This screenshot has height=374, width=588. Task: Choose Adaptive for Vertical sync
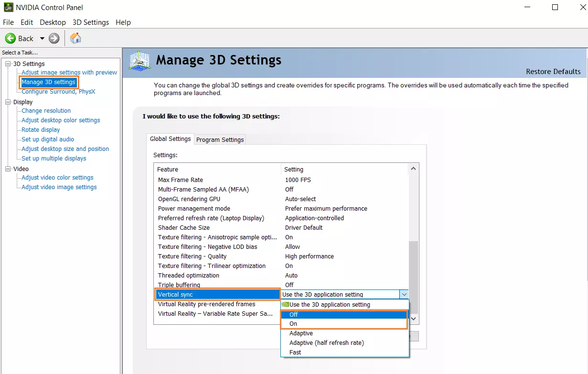tap(300, 333)
